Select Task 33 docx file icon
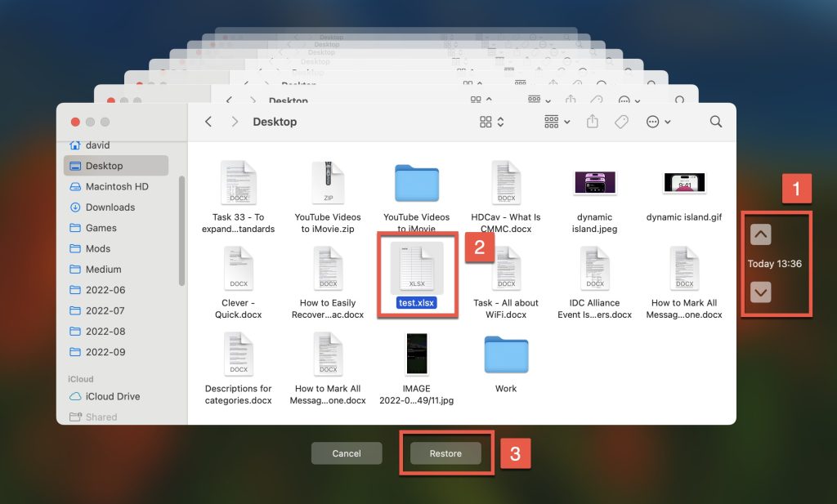This screenshot has height=504, width=837. (x=238, y=182)
